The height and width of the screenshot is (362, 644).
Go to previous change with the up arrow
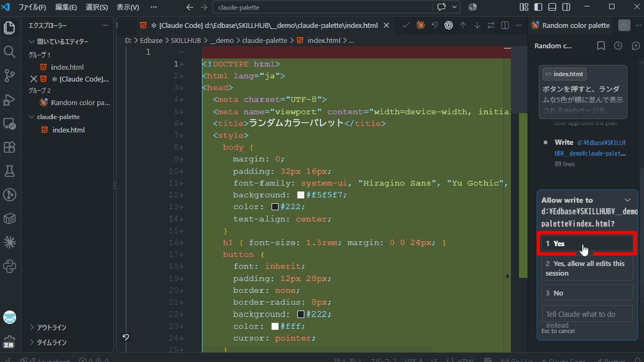tap(463, 25)
